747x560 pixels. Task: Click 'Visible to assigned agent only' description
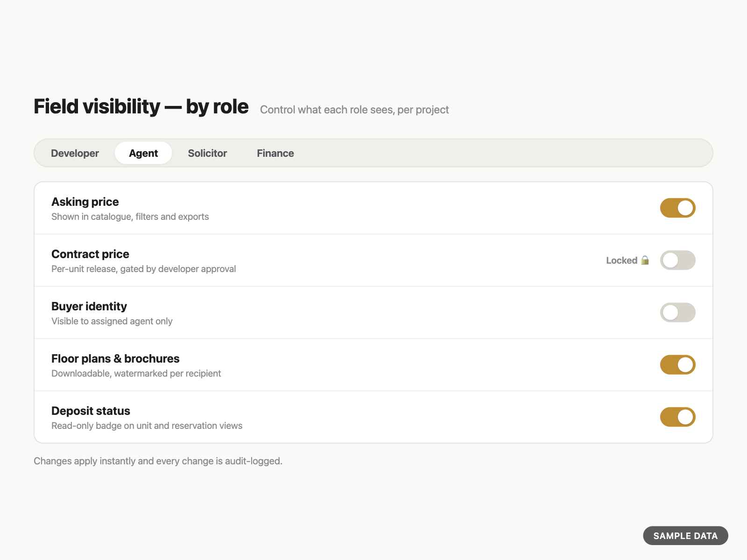pos(112,321)
